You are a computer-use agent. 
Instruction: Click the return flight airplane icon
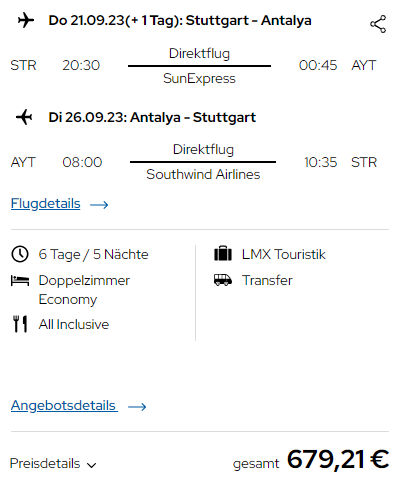pos(24,117)
